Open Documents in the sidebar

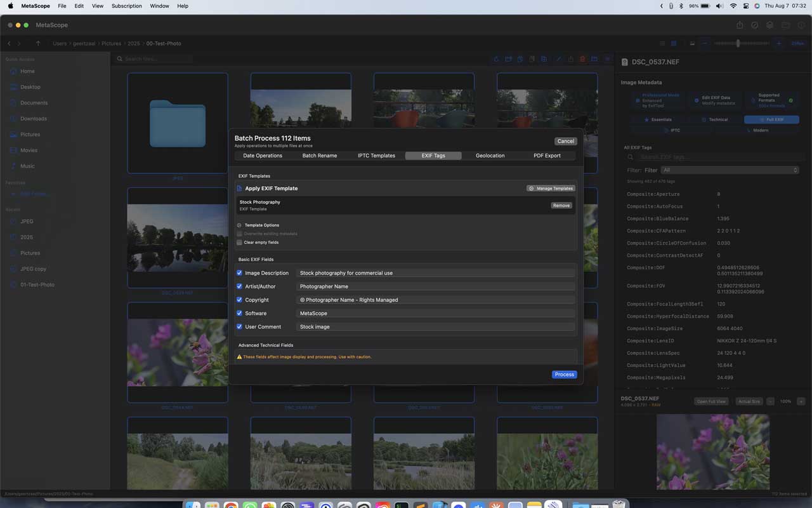click(x=34, y=103)
